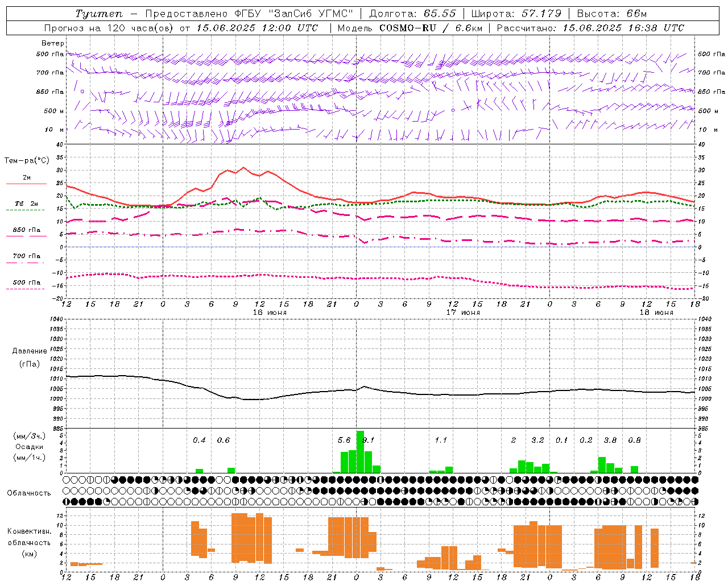Click the 9.1 precipitation total value
The image size is (728, 582).
(369, 440)
